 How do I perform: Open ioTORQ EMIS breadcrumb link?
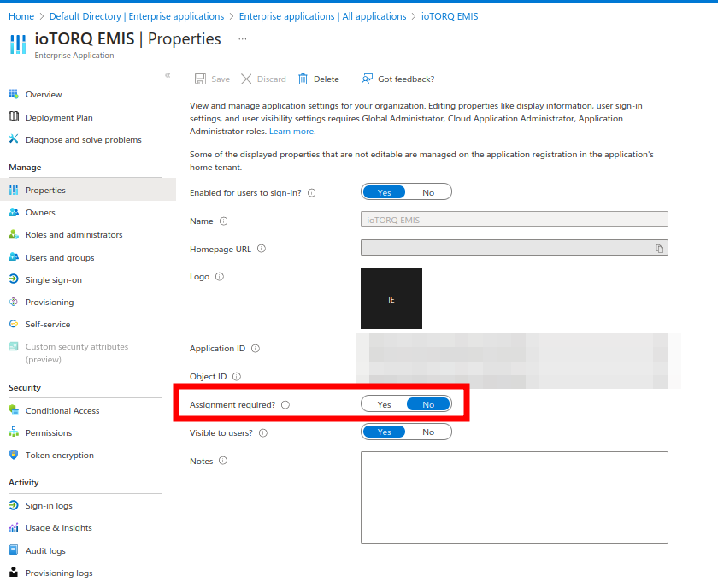point(450,16)
